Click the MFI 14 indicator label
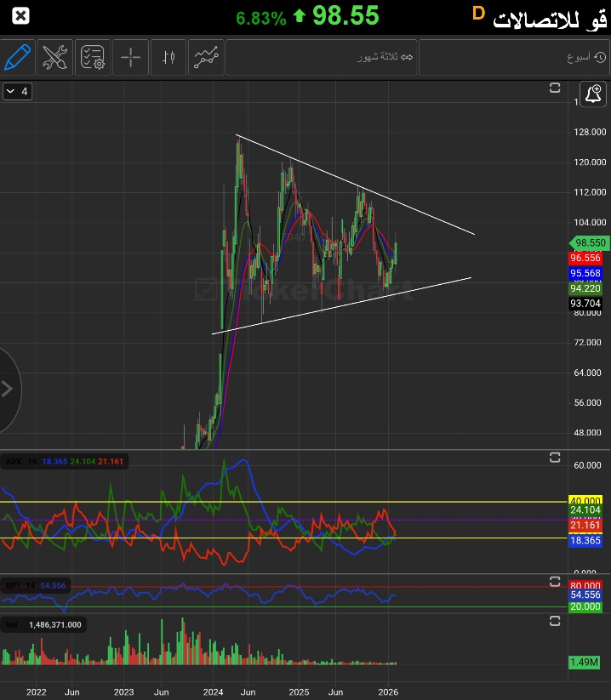This screenshot has width=611, height=700. tap(20, 586)
